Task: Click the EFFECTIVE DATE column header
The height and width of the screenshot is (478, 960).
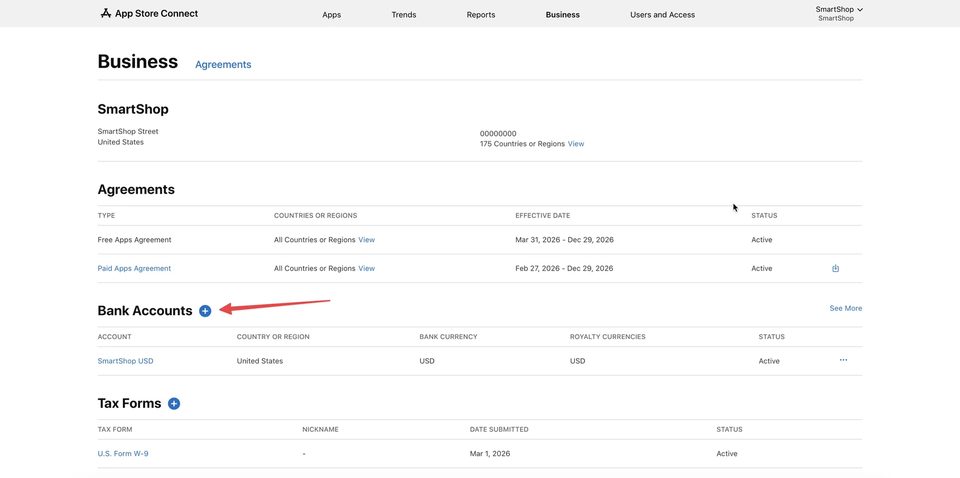Action: pyautogui.click(x=542, y=216)
